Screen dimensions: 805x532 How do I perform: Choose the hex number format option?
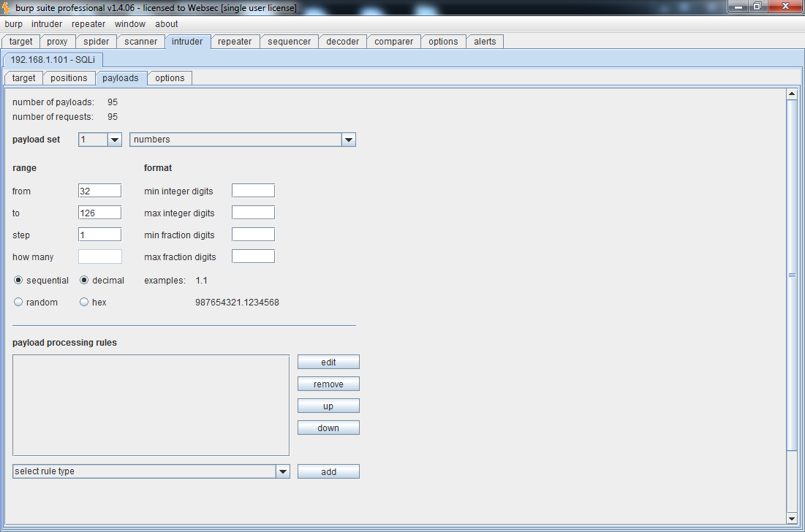84,303
